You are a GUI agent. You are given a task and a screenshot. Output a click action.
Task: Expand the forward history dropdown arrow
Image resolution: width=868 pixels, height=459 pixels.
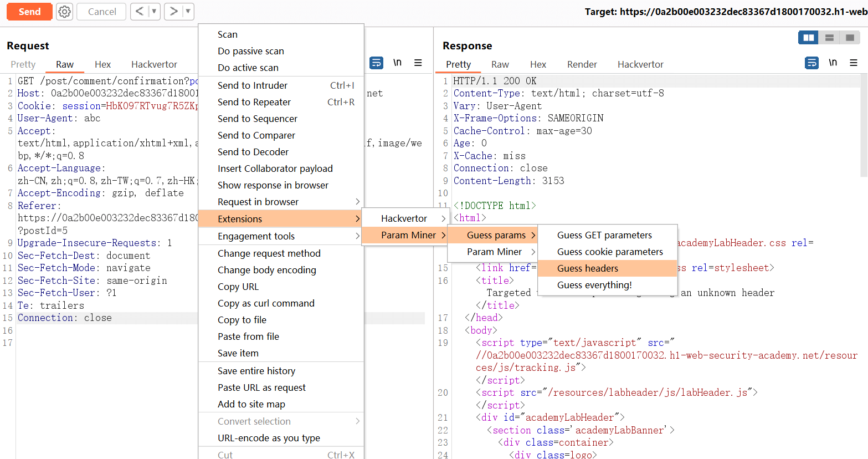(188, 12)
